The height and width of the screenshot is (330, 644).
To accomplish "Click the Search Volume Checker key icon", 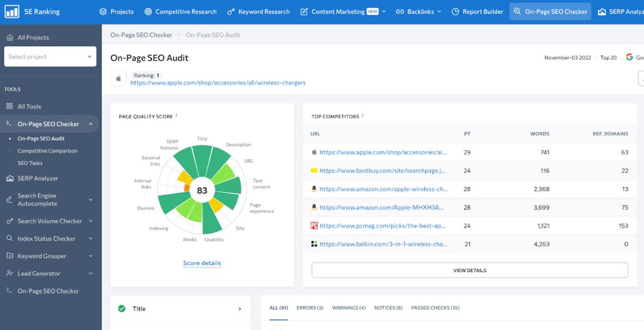I will pyautogui.click(x=10, y=221).
